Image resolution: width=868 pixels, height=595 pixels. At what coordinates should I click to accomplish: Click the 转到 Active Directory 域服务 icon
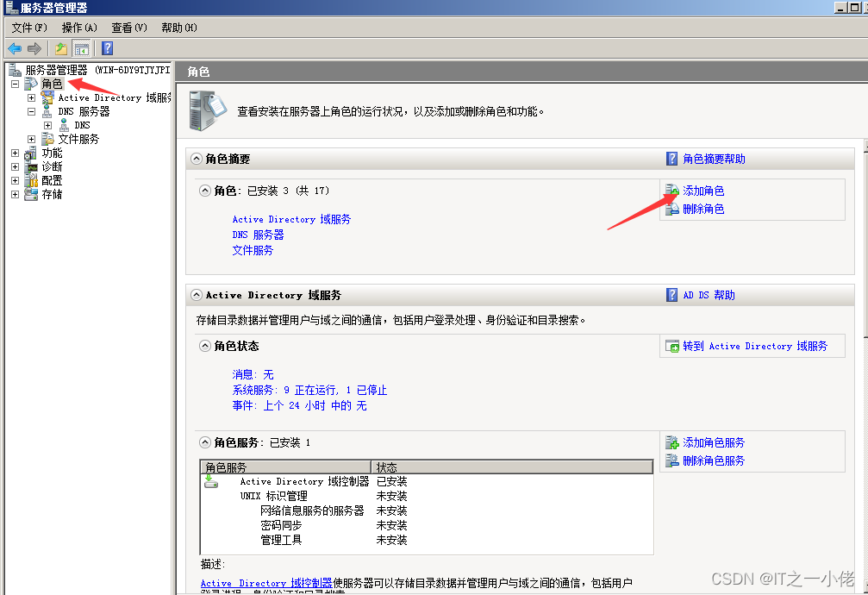[672, 347]
